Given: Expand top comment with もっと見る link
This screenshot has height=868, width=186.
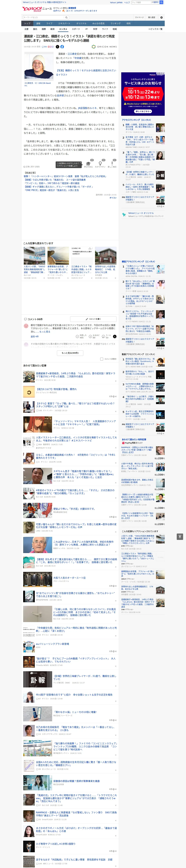Looking at the screenshot, I should coord(45,332).
